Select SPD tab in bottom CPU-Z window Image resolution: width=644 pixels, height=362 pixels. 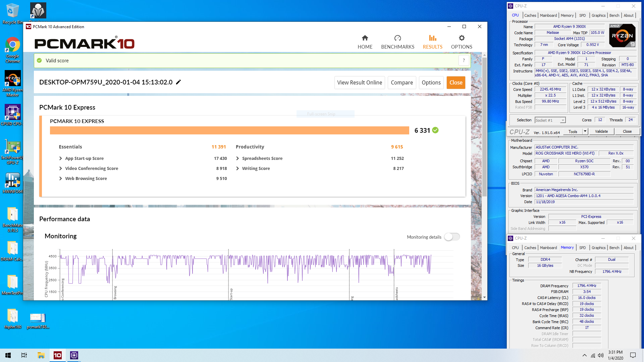tap(582, 248)
